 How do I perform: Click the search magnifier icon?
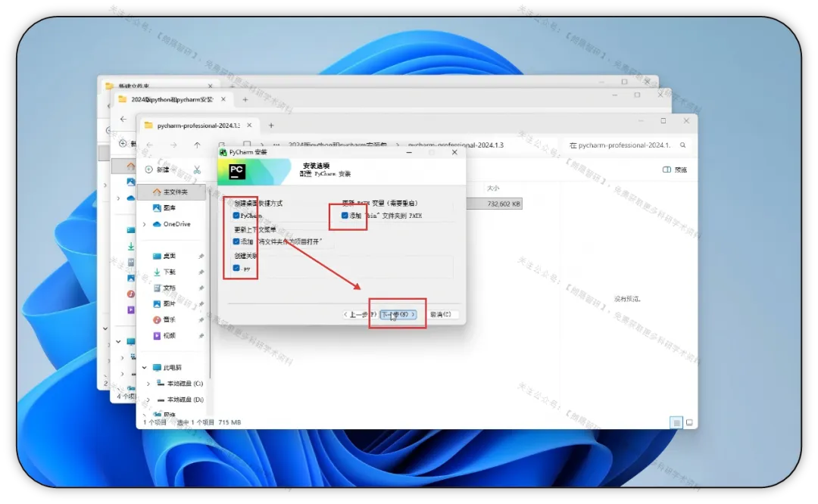683,145
